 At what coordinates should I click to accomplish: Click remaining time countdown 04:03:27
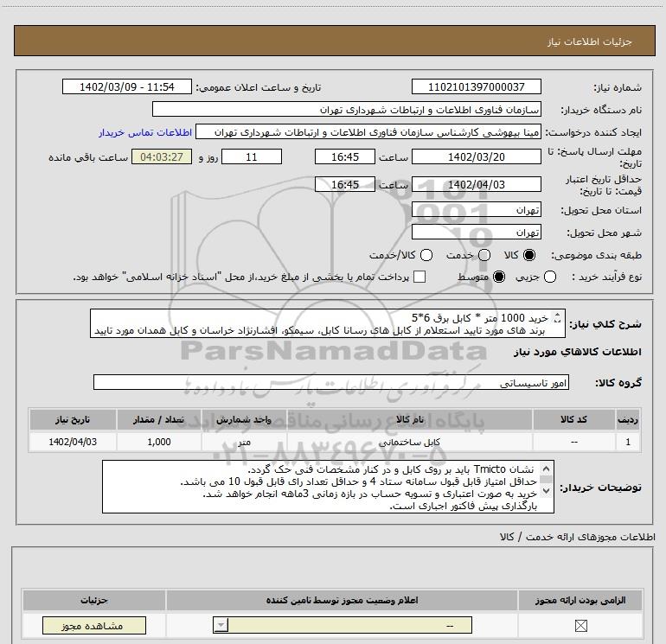pyautogui.click(x=162, y=156)
